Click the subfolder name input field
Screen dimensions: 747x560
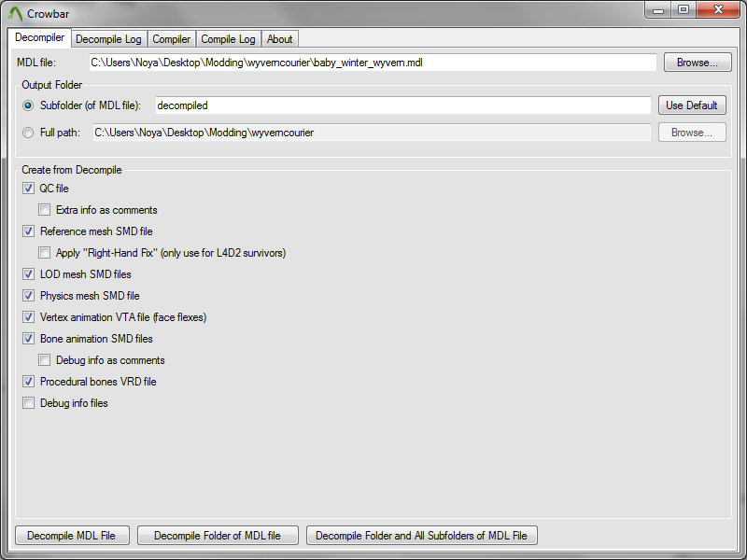point(402,105)
